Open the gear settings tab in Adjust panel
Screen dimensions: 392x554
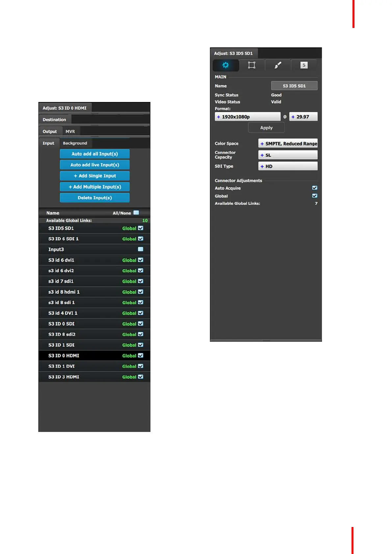(225, 65)
